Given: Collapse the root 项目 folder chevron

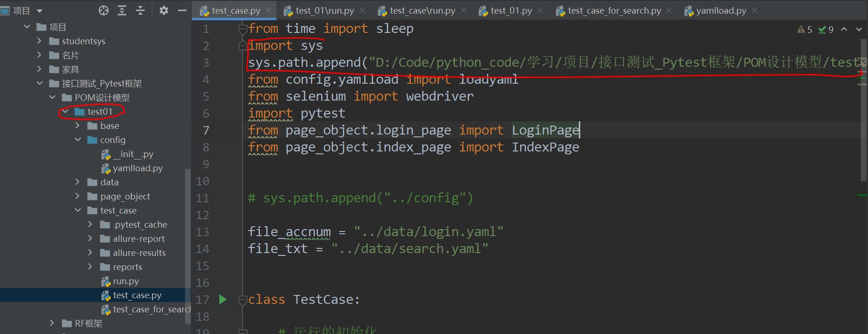Looking at the screenshot, I should coord(27,27).
